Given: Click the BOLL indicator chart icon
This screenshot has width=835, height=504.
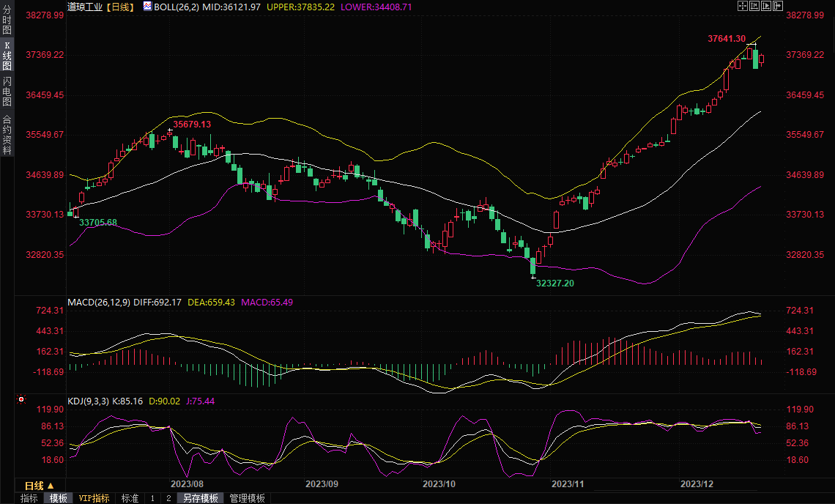Looking at the screenshot, I should 147,6.
